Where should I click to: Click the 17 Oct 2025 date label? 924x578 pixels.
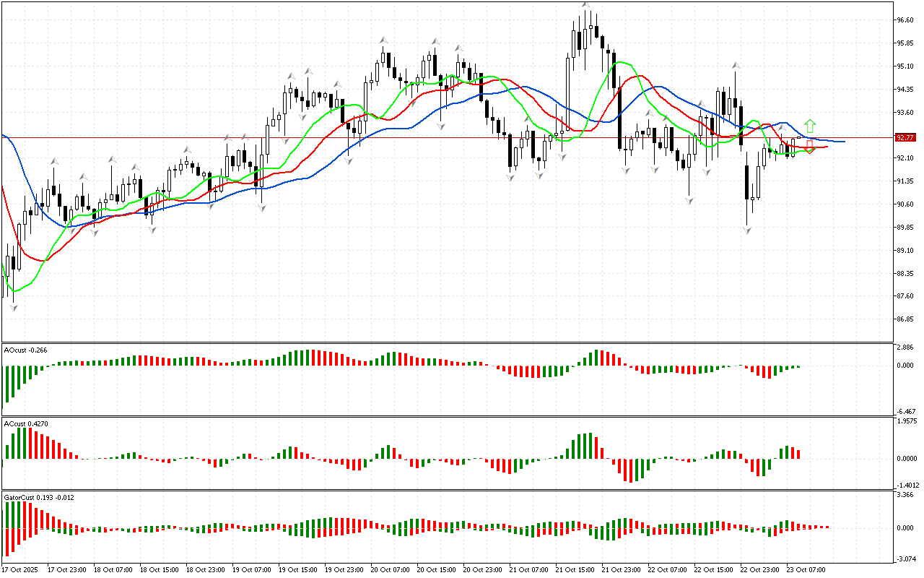click(19, 570)
